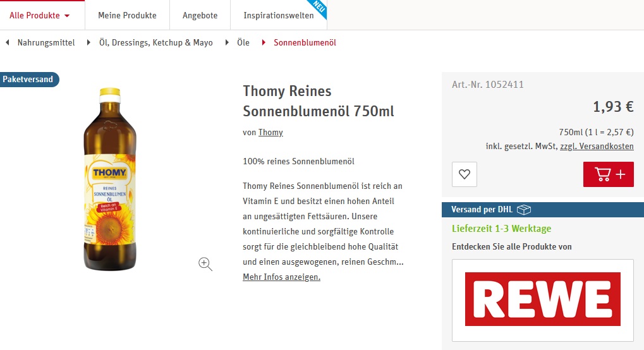Add product to cart with red cart button
This screenshot has height=350, width=644.
[608, 174]
